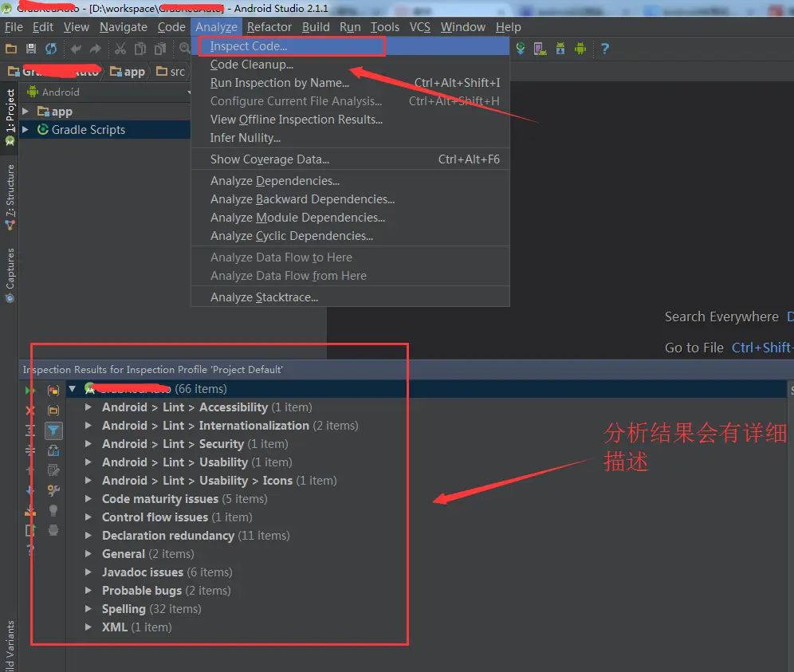
Task: Click the Open folder toolbar icon
Action: click(x=11, y=49)
